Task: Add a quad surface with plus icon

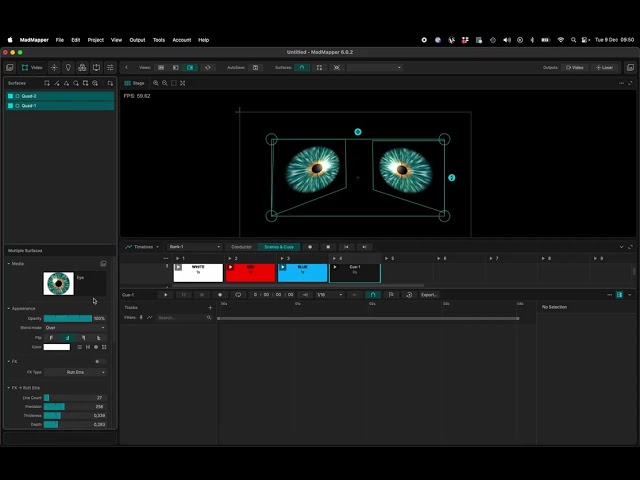Action: [x=47, y=83]
